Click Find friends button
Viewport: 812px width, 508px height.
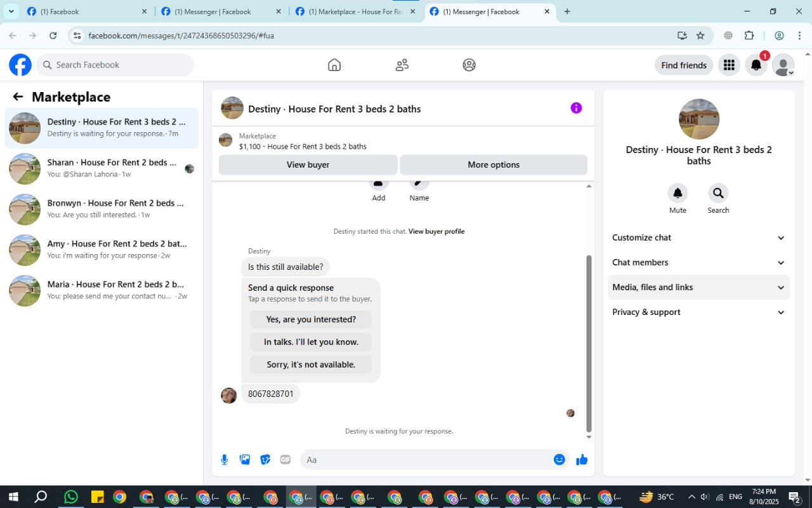[x=684, y=65]
